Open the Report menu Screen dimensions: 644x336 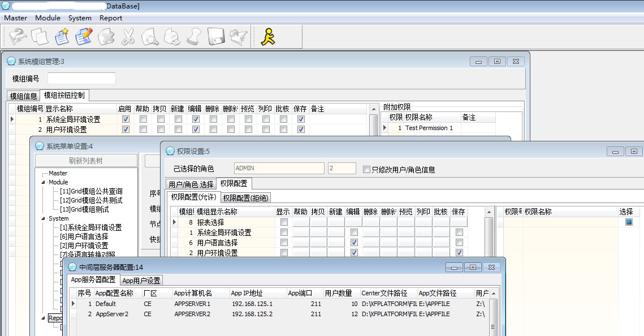[110, 18]
